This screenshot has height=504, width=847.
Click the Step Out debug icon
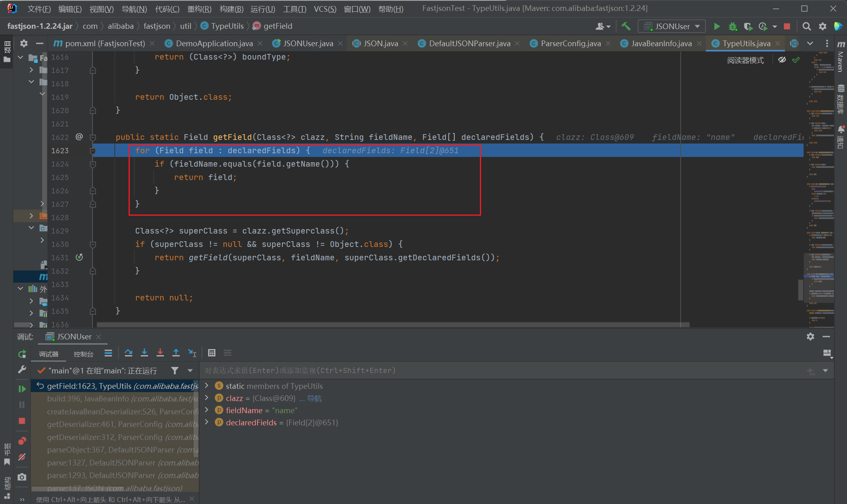click(176, 353)
